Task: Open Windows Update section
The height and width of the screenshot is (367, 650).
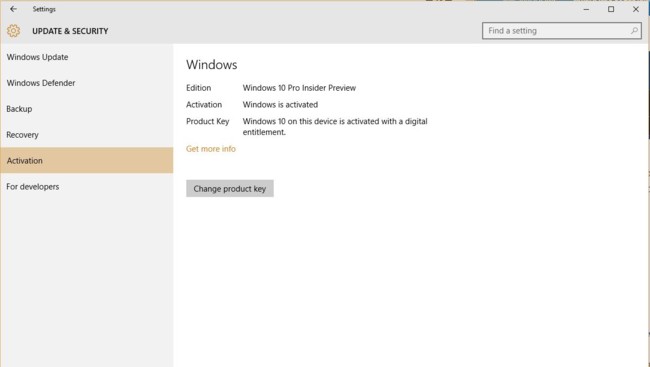Action: point(87,57)
